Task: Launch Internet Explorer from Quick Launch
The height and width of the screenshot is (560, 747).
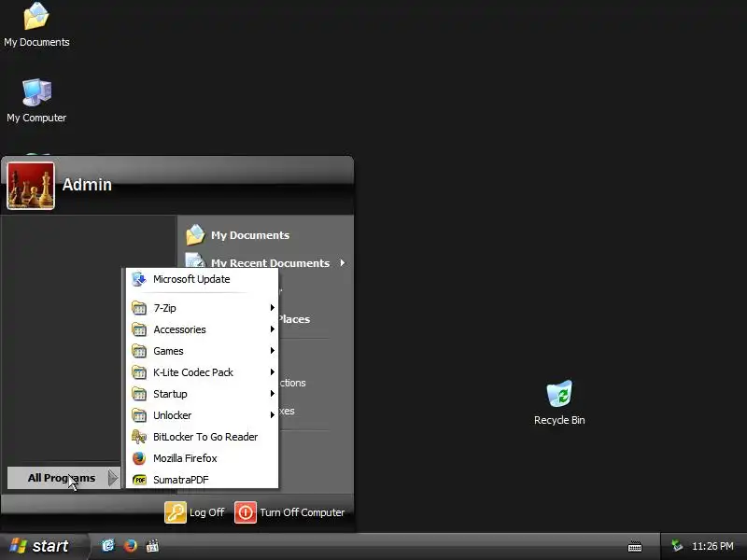Action: (108, 546)
